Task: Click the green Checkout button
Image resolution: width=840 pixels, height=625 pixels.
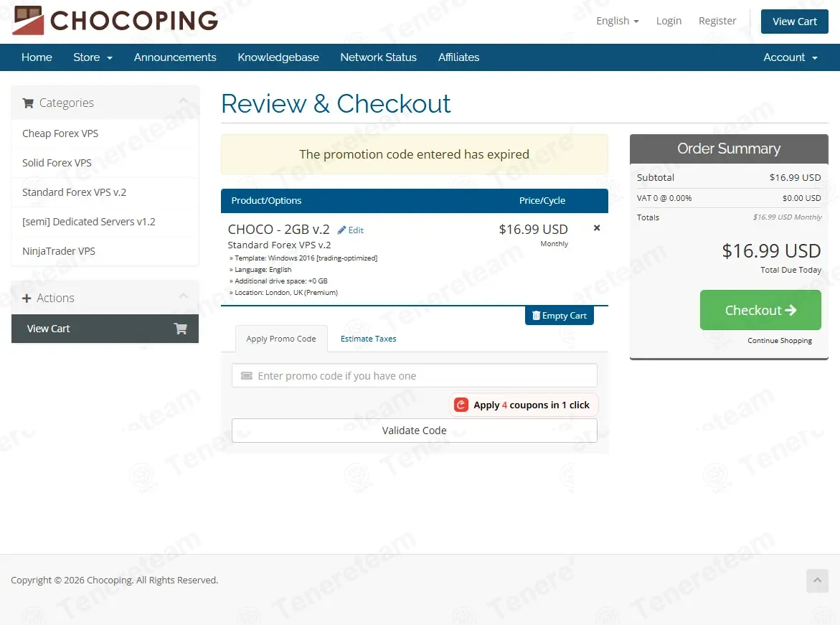Action: click(x=760, y=310)
